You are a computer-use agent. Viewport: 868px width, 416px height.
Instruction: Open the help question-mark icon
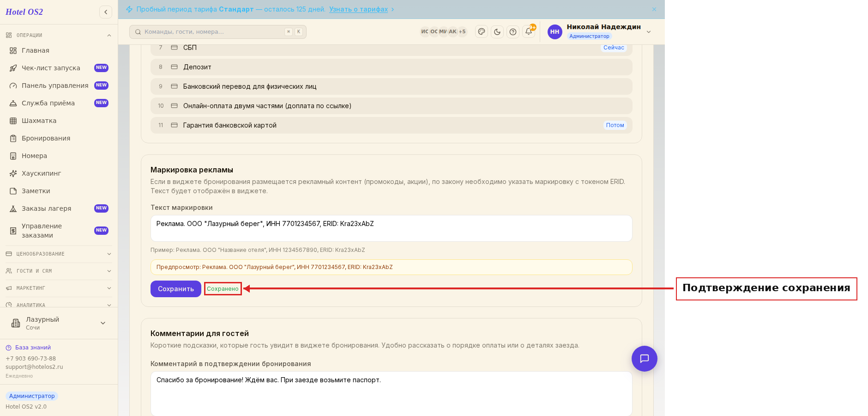[513, 32]
